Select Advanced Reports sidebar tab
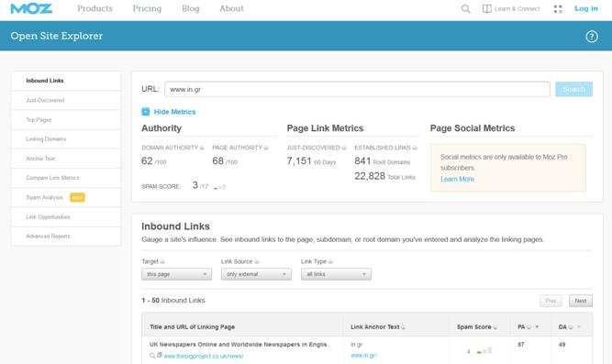Screen dimensions: 612x364 click(x=66, y=236)
